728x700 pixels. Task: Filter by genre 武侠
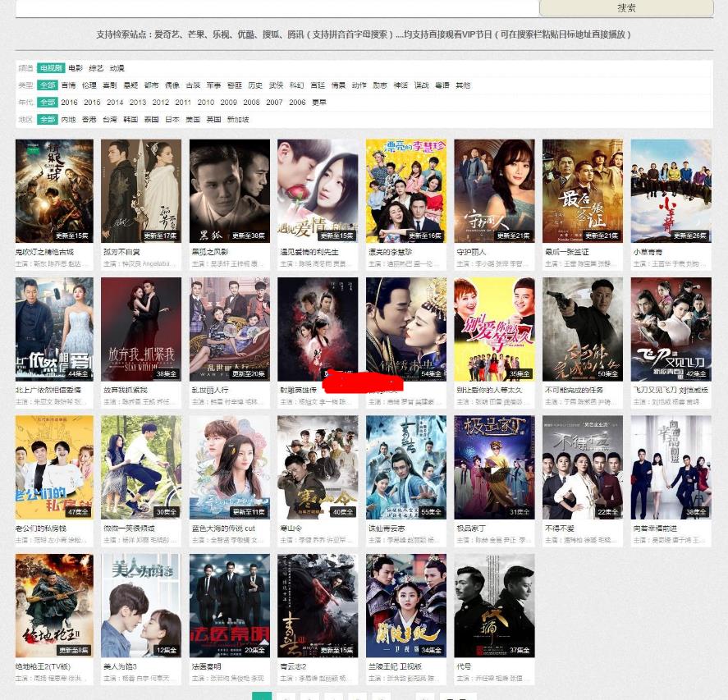click(276, 85)
